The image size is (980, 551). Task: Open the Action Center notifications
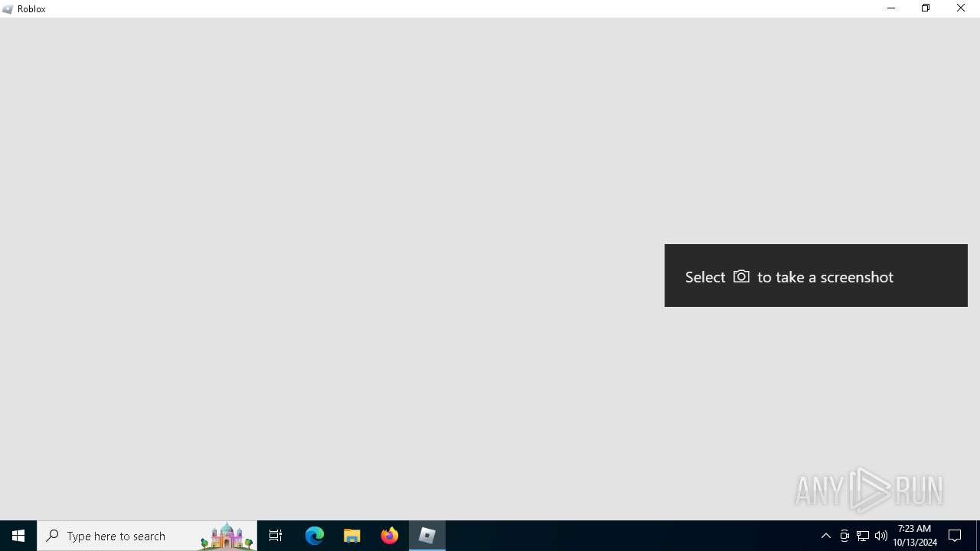pyautogui.click(x=955, y=536)
